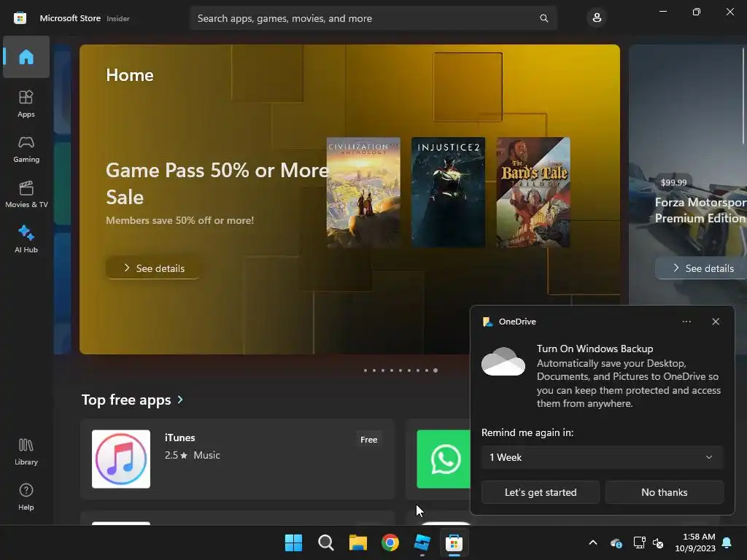Click the Microsoft Store taskbar icon
The width and height of the screenshot is (747, 560).
pos(454,542)
